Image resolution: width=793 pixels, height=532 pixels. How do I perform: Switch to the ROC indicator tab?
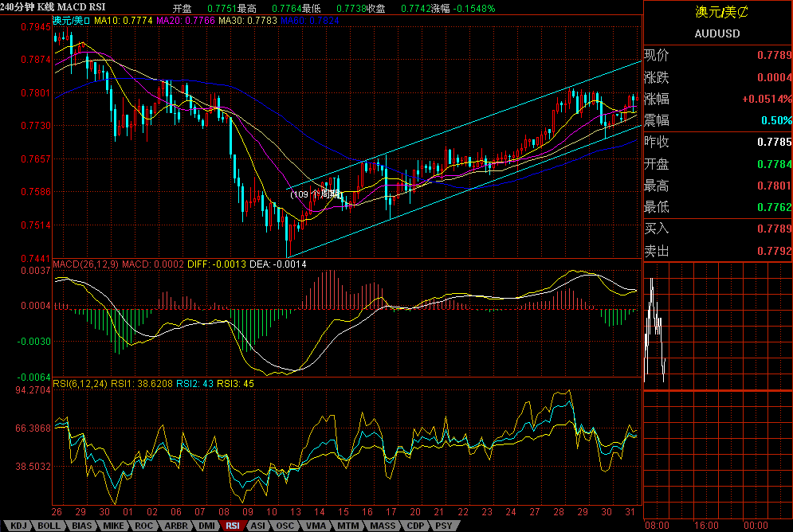click(x=143, y=526)
